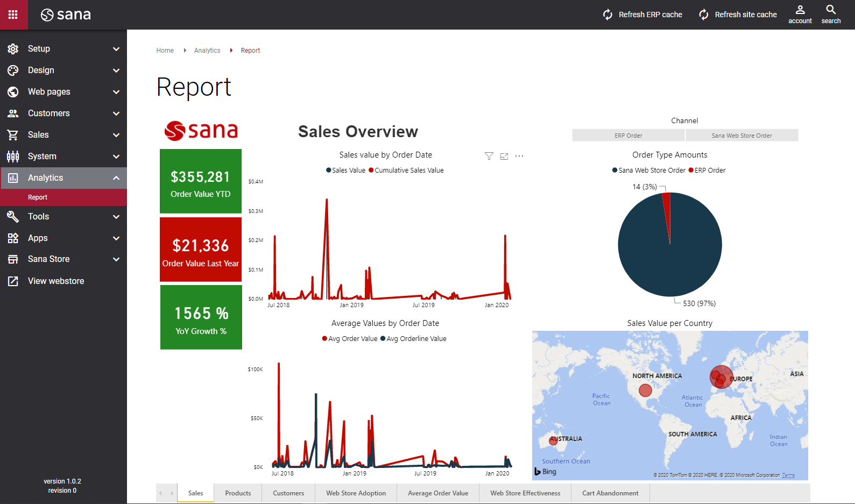Screen dimensions: 855x504
Task: Open the apps grid menu icon
Action: (x=13, y=15)
